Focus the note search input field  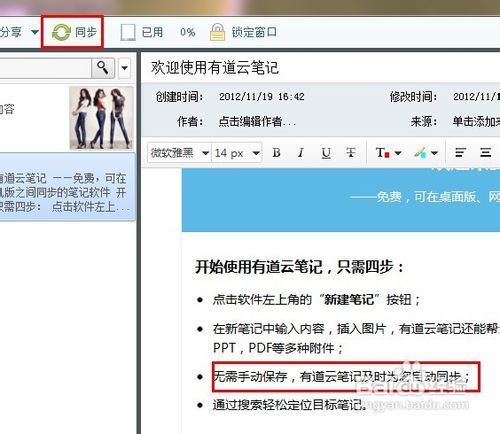[45, 68]
